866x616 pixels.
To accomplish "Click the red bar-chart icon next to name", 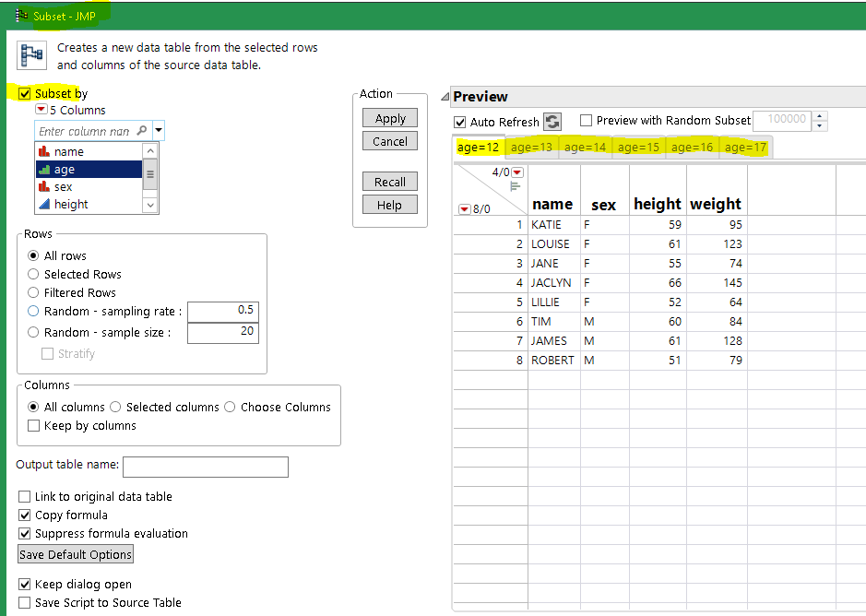I will point(43,152).
